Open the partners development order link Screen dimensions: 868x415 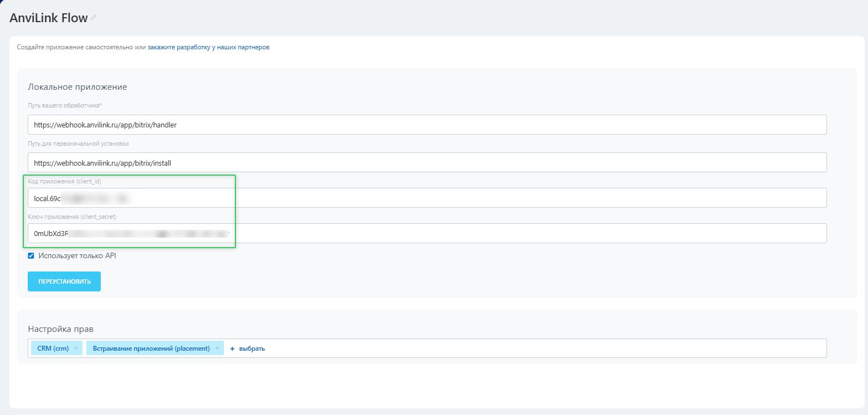coord(208,48)
